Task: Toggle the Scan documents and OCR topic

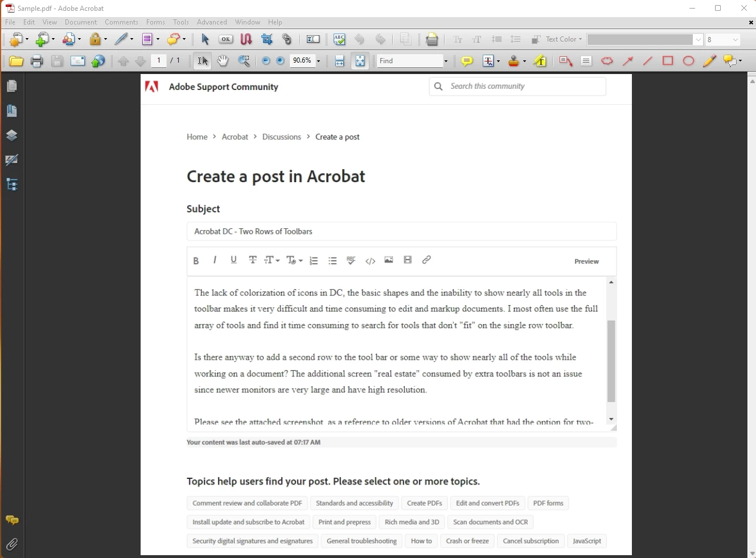Action: [x=491, y=522]
